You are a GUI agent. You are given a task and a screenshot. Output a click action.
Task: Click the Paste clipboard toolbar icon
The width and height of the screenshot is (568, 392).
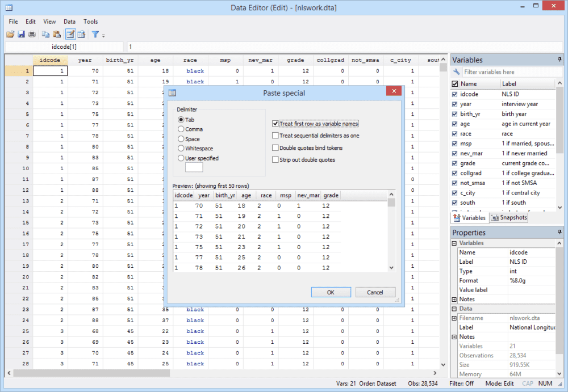[57, 35]
